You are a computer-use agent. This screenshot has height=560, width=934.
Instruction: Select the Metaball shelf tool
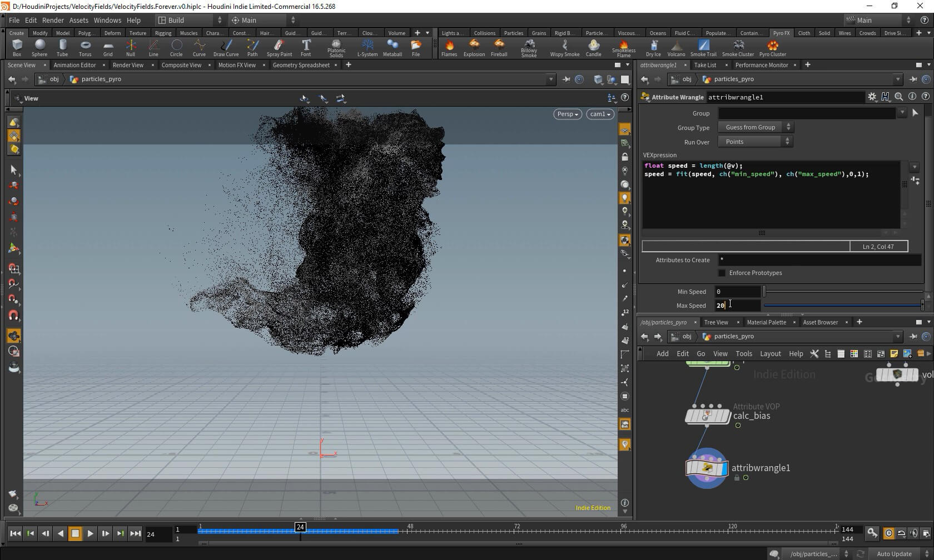392,47
